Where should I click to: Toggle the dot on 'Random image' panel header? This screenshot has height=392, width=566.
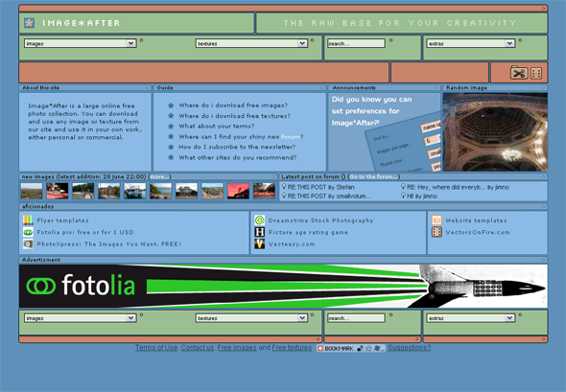[x=543, y=87]
